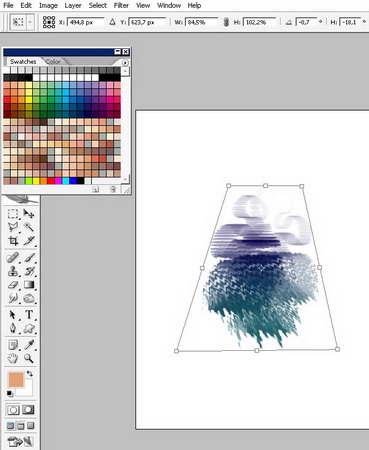This screenshot has height=450, width=369.
Task: Toggle relative positioning triangle between X and Y
Action: click(112, 22)
